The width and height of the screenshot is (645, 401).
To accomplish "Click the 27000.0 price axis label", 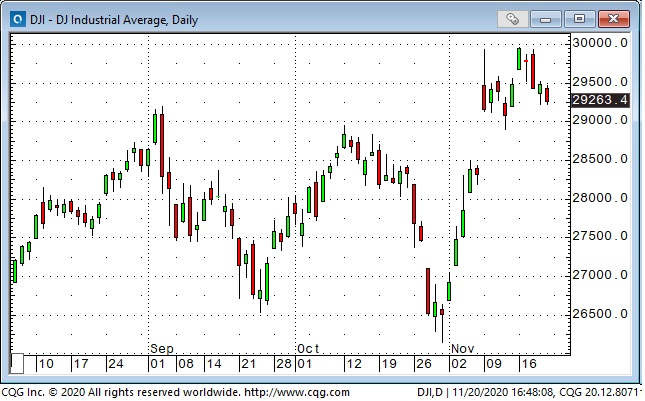I will click(x=600, y=275).
